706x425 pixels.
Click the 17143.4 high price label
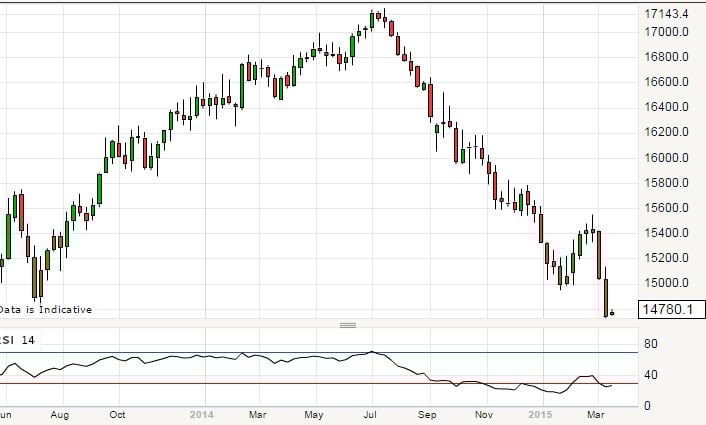(672, 14)
